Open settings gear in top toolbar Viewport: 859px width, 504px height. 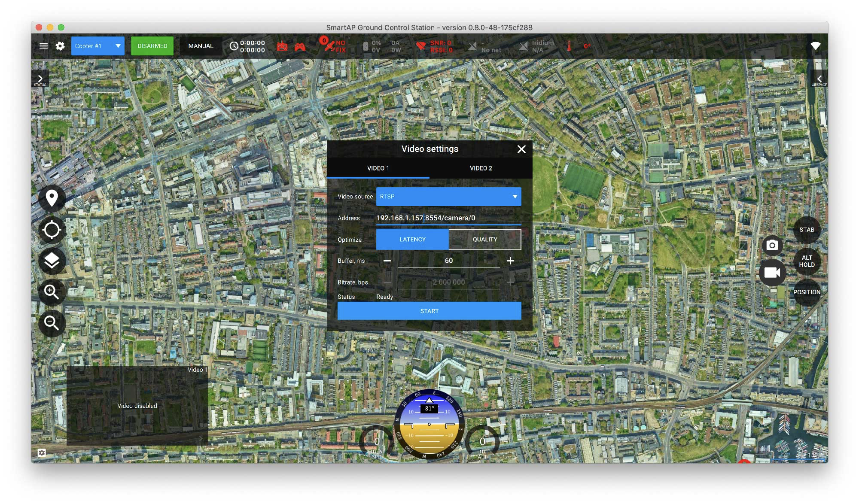tap(60, 46)
